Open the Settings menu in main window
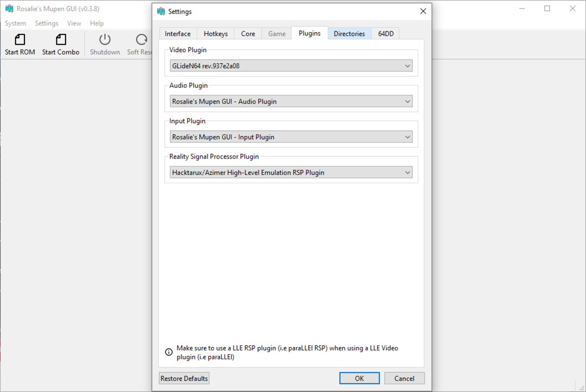 click(47, 23)
